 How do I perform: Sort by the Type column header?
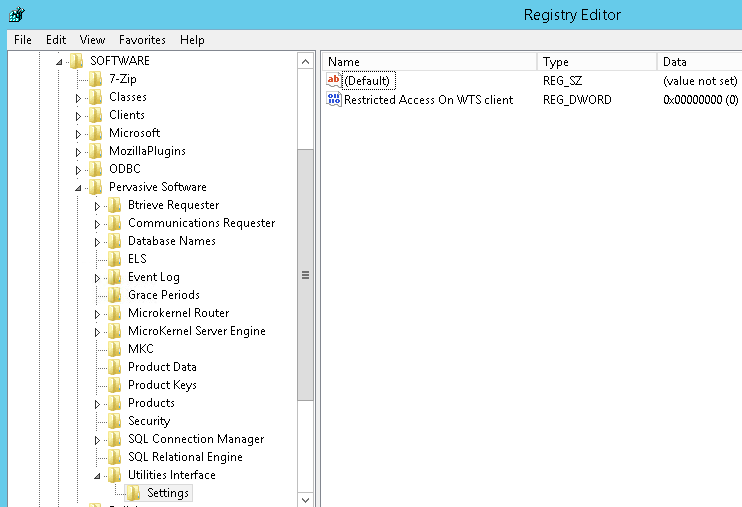pyautogui.click(x=597, y=62)
